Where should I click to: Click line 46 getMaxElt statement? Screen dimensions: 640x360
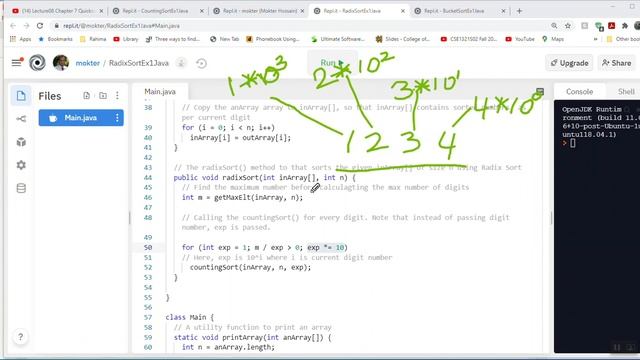[242, 198]
